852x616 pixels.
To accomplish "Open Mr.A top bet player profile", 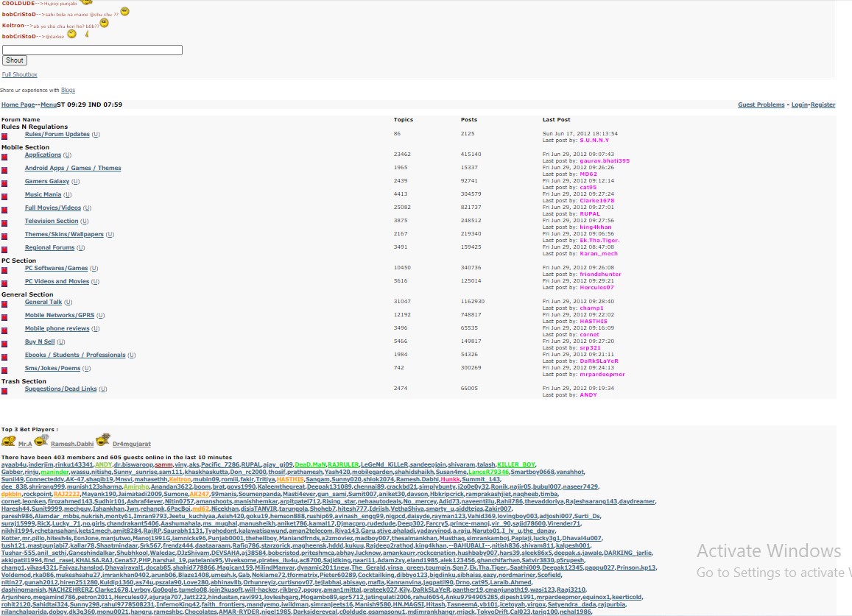I will tap(25, 444).
